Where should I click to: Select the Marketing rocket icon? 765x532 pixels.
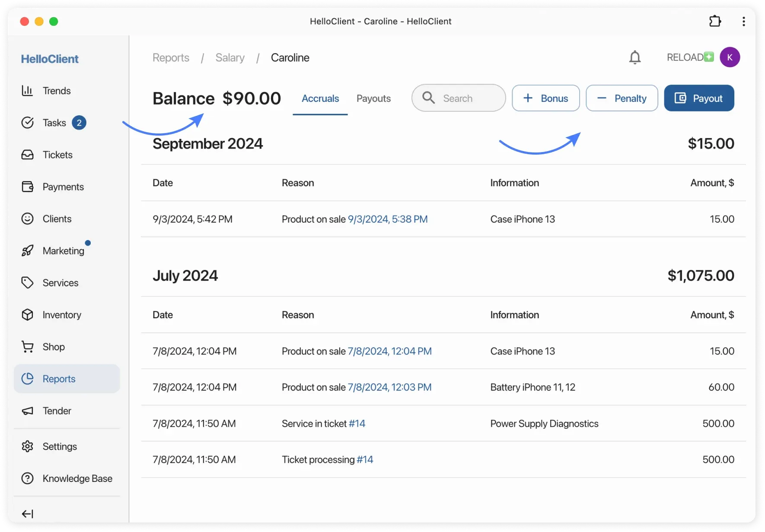click(x=28, y=250)
